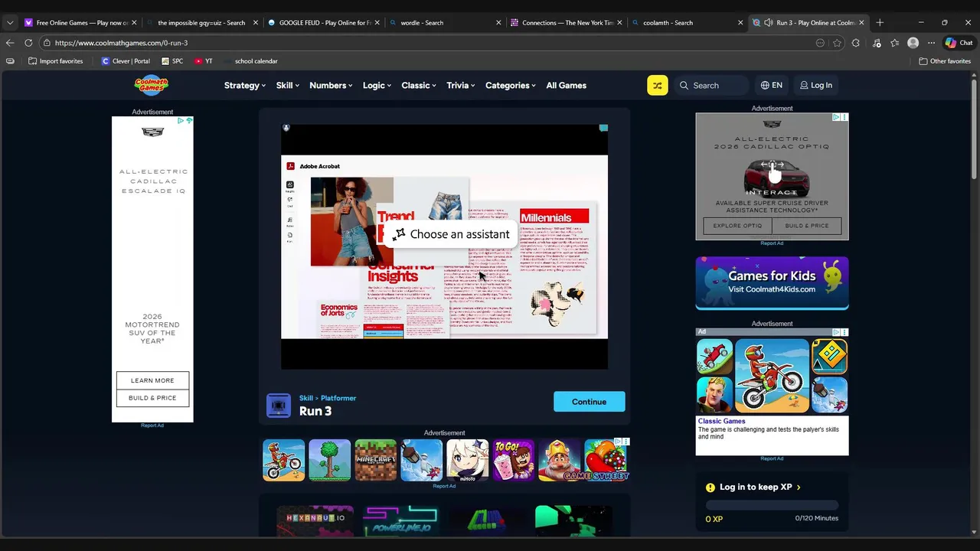The image size is (980, 551).
Task: Open the Powerline.io game thumbnail
Action: tap(400, 520)
